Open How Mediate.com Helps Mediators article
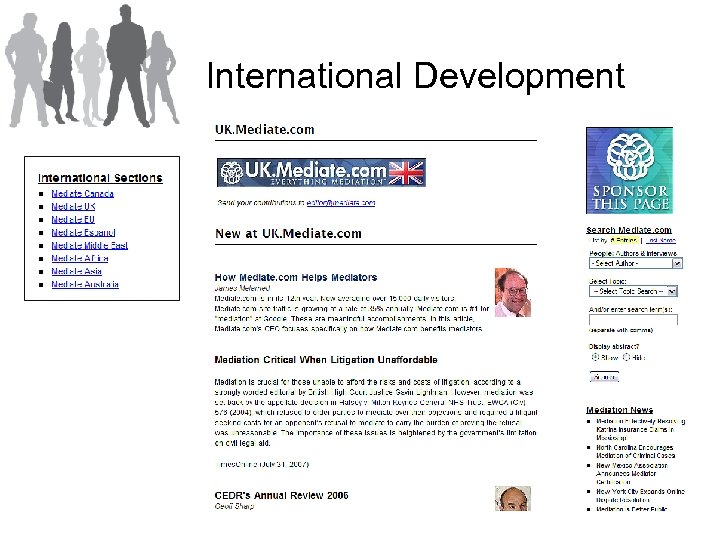The image size is (720, 540). [296, 277]
